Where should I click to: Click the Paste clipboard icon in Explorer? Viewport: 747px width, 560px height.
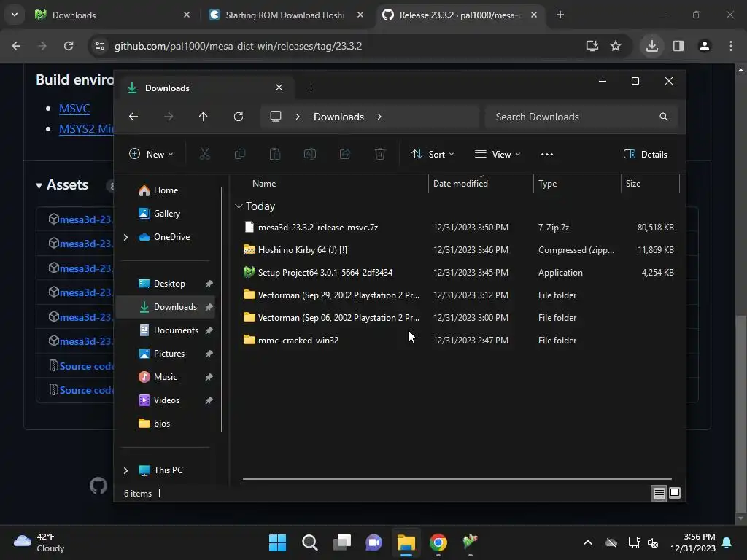pyautogui.click(x=275, y=154)
